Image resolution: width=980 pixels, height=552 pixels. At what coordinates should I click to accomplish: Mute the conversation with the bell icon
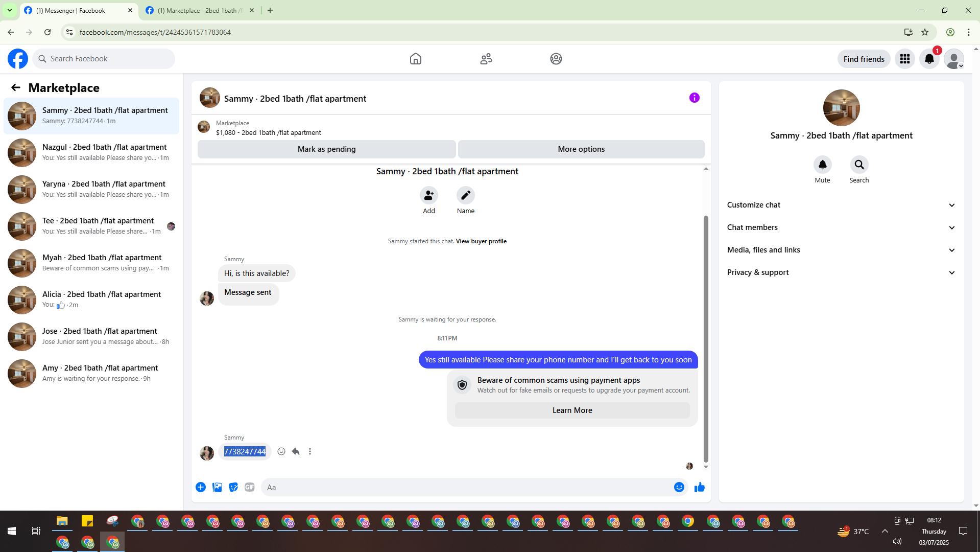point(822,165)
